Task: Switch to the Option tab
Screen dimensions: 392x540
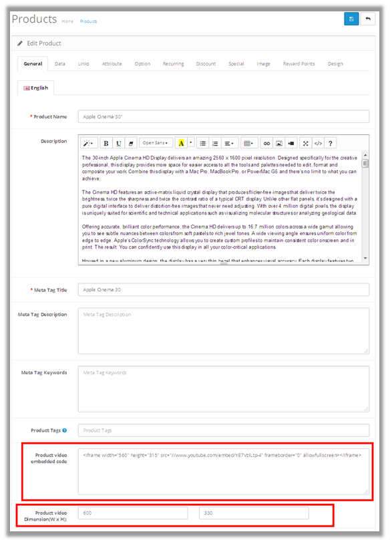Action: tap(142, 63)
